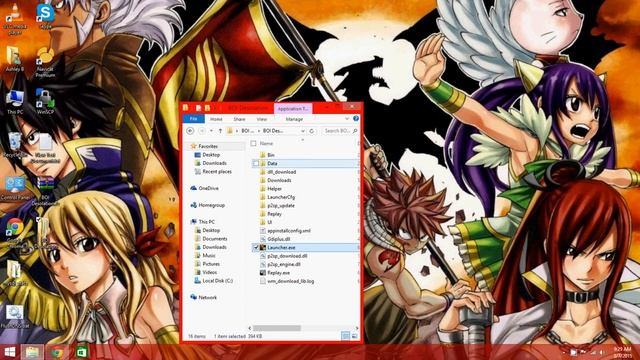Click the horizontal scrollbar left arrow
This screenshot has width=640, height=360.
click(x=250, y=328)
